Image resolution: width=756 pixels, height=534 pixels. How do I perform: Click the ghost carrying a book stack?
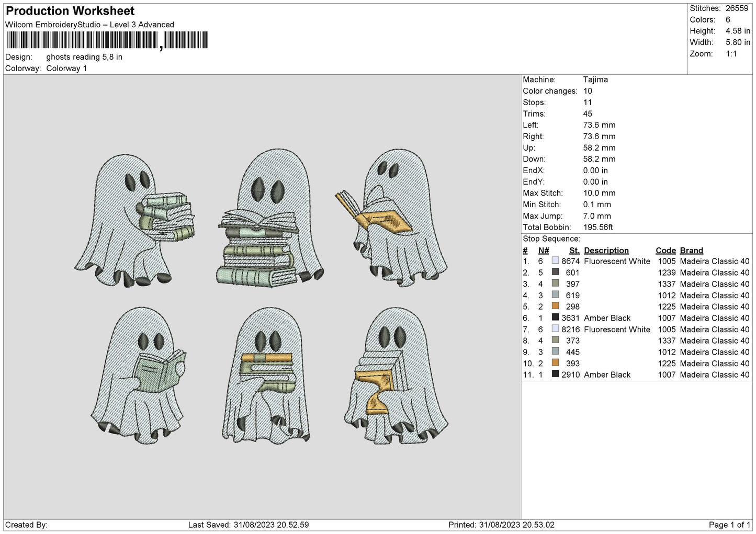point(134,221)
